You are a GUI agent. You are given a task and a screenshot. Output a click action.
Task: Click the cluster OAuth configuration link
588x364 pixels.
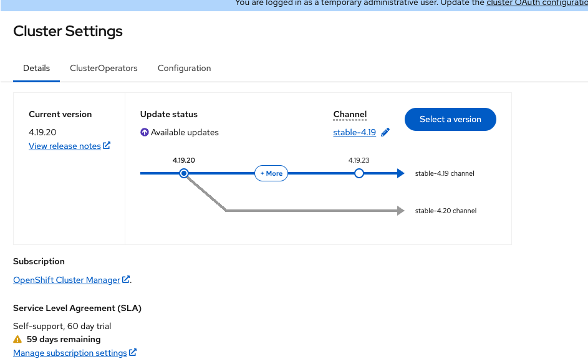(537, 3)
